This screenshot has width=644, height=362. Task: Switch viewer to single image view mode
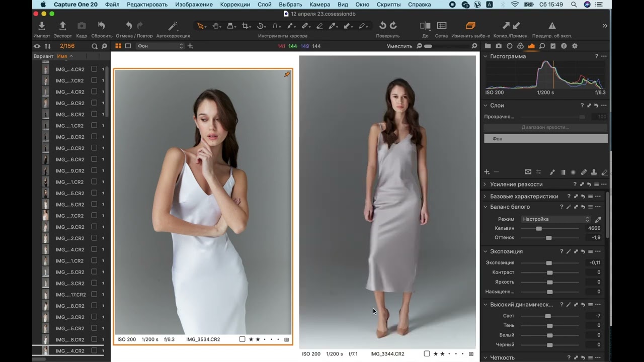(128, 46)
